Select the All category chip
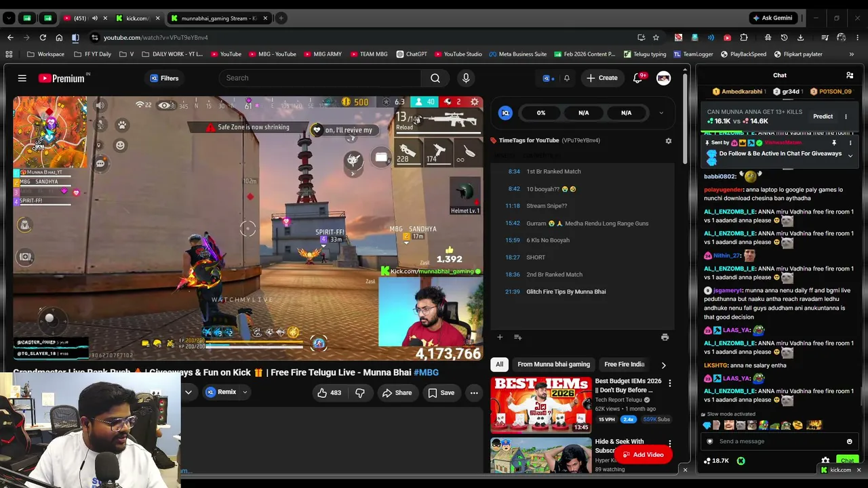 (500, 365)
